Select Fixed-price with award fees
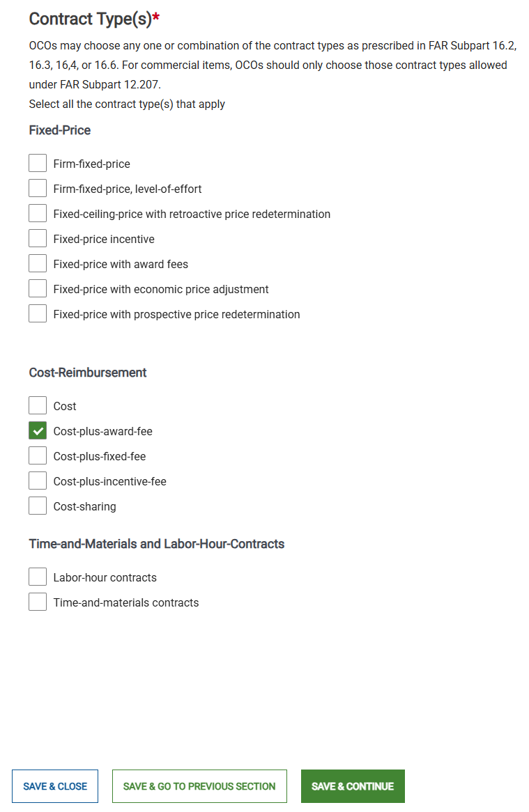The image size is (529, 812). point(38,263)
